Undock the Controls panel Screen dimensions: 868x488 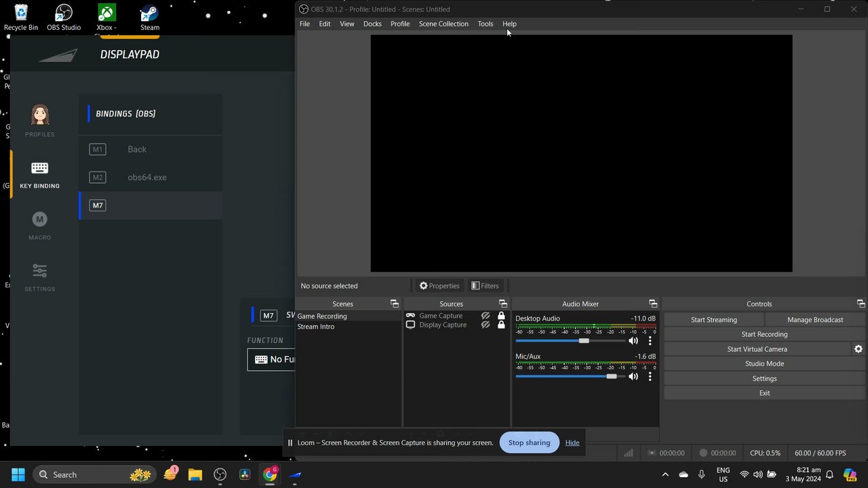(861, 304)
